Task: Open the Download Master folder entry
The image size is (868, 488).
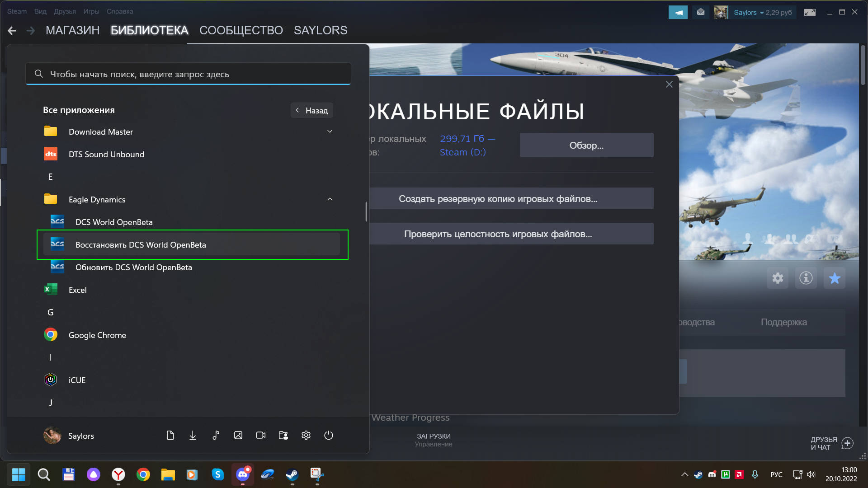Action: [x=189, y=131]
